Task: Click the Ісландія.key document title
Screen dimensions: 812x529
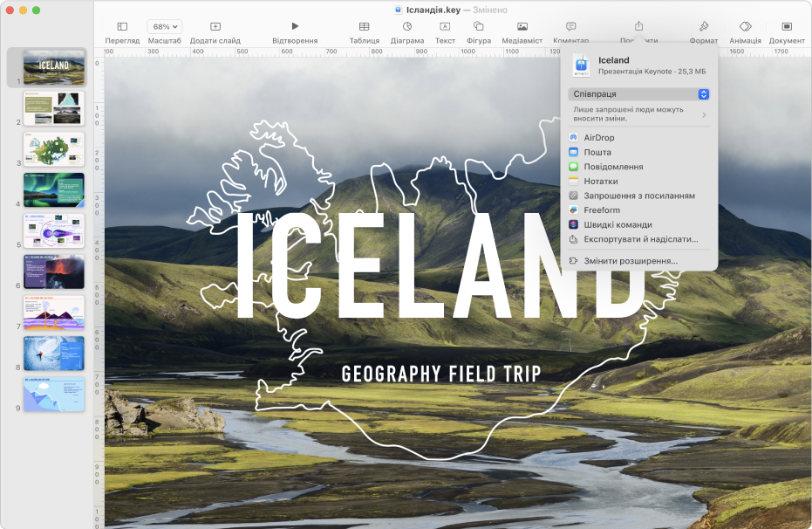Action: (x=433, y=10)
